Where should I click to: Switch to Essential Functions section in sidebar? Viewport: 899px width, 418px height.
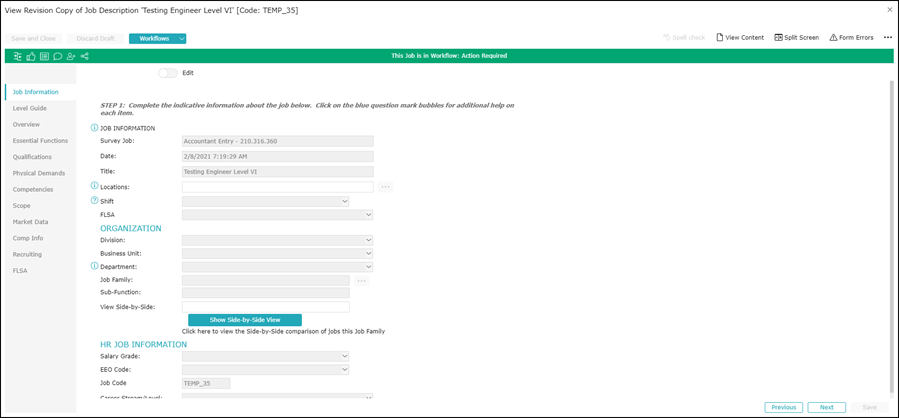40,141
